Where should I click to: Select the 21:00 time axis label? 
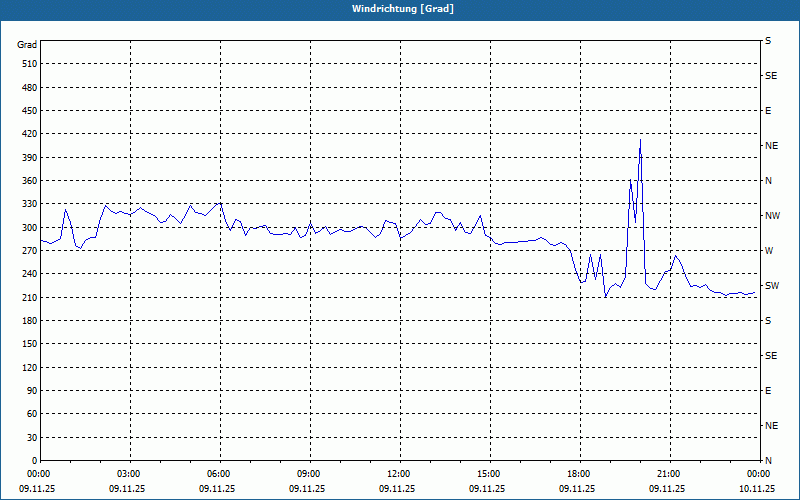pyautogui.click(x=670, y=474)
